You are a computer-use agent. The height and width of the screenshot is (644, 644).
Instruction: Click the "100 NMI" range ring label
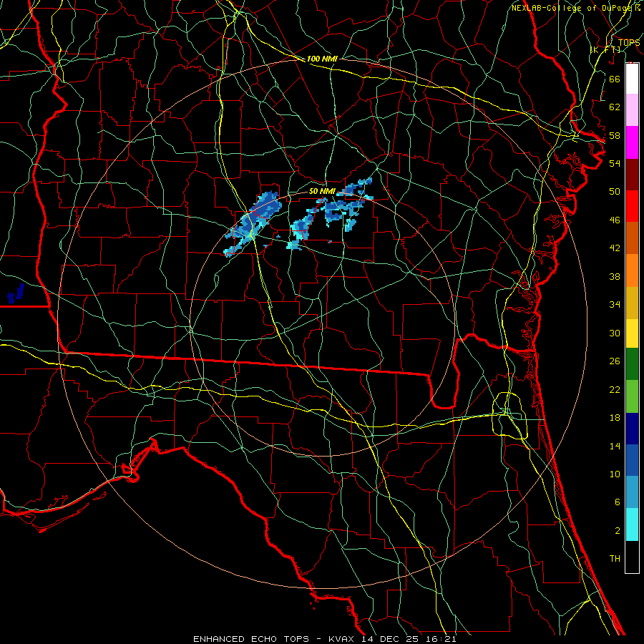[322, 59]
